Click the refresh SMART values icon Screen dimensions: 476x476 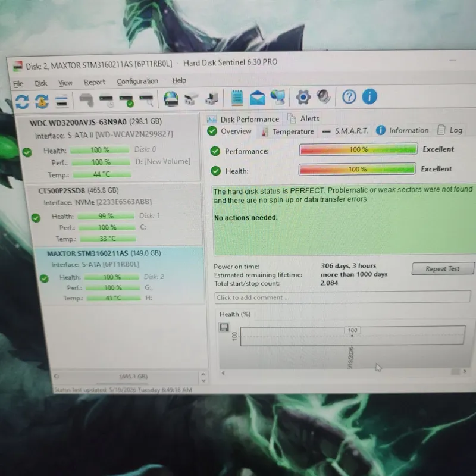[x=22, y=101]
